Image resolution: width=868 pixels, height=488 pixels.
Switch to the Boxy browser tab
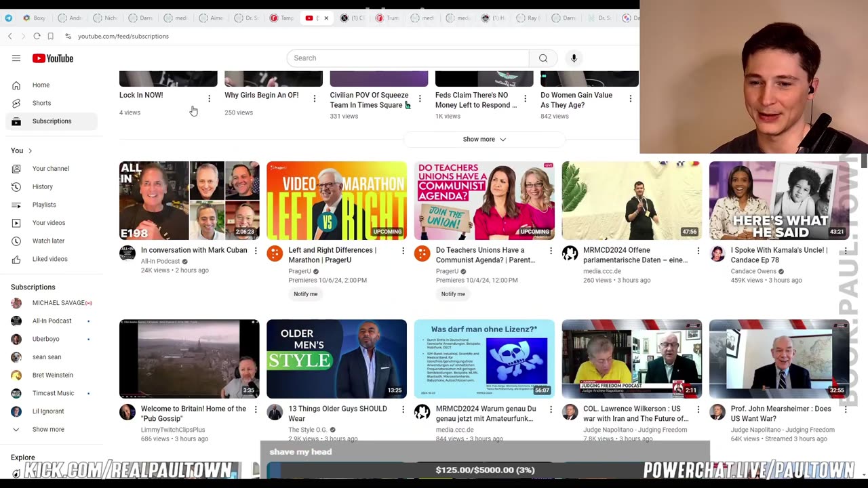[x=35, y=18]
